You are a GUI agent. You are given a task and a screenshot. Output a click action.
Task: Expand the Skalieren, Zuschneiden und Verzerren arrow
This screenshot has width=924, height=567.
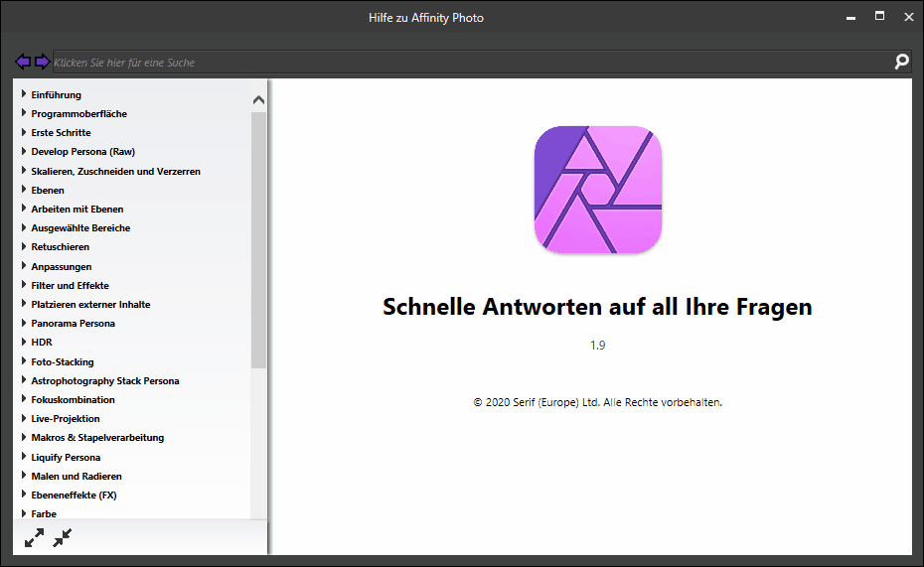24,170
